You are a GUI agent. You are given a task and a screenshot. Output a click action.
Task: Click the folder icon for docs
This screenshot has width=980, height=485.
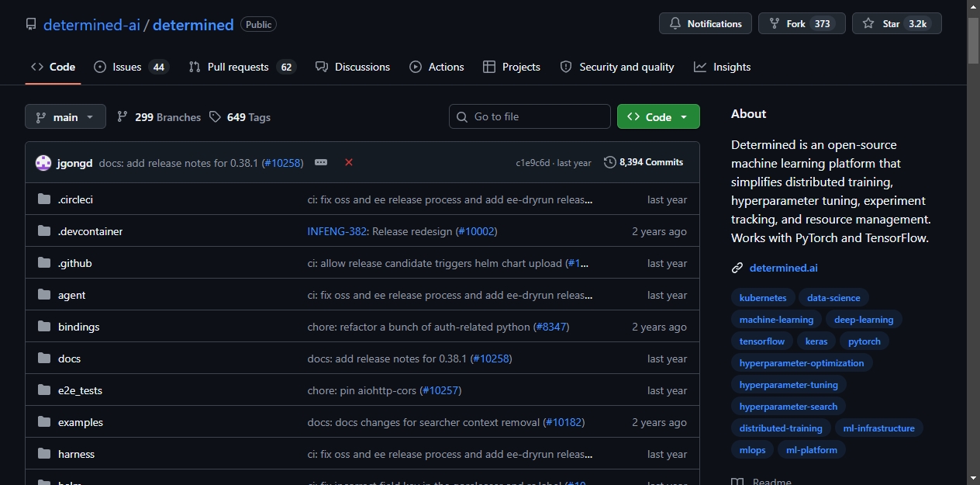(44, 359)
